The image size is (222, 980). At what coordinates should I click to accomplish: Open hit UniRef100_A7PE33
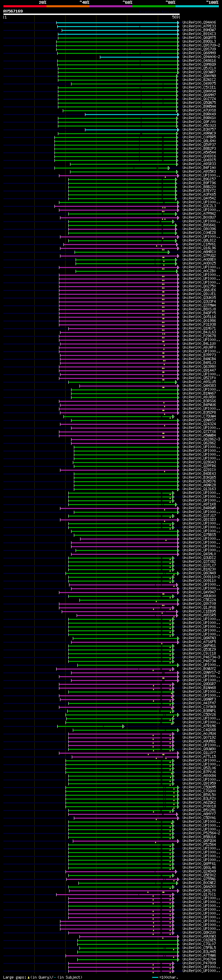(199, 26)
